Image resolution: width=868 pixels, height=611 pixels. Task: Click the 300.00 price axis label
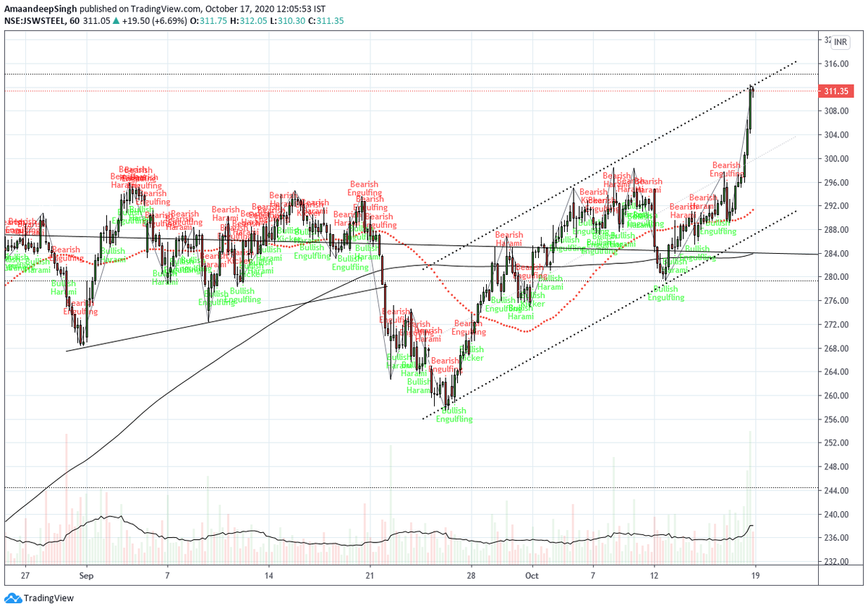(836, 159)
